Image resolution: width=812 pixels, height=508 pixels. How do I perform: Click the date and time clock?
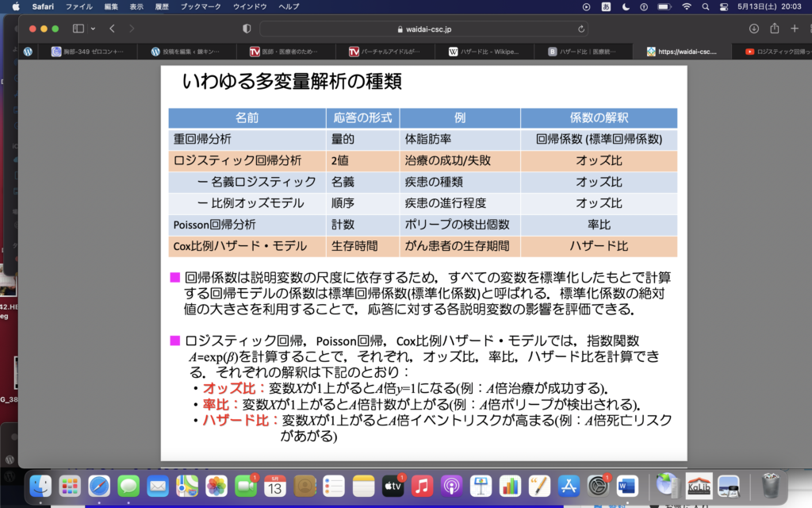tap(771, 6)
